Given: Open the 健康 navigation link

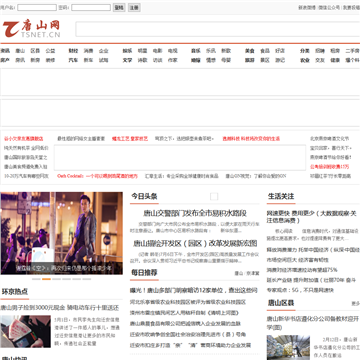Looking at the screenshot, I should coord(335,60).
